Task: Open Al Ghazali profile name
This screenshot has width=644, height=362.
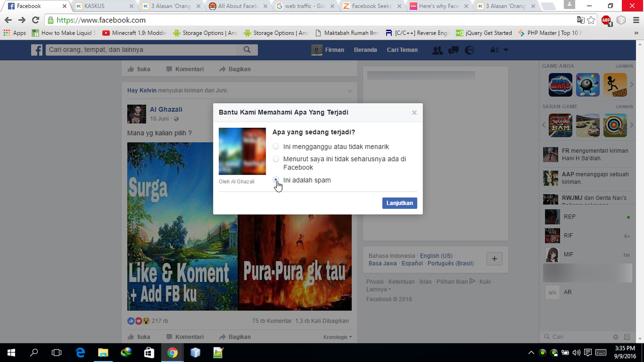Action: click(x=166, y=109)
